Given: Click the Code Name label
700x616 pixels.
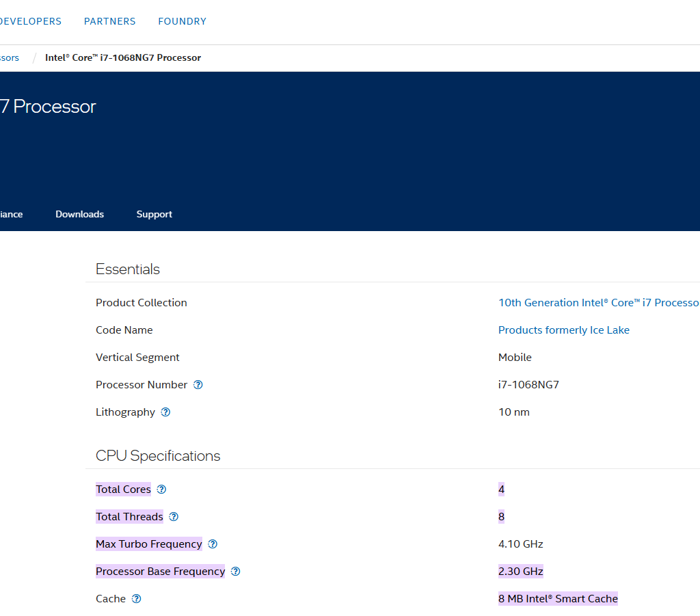Looking at the screenshot, I should [124, 330].
